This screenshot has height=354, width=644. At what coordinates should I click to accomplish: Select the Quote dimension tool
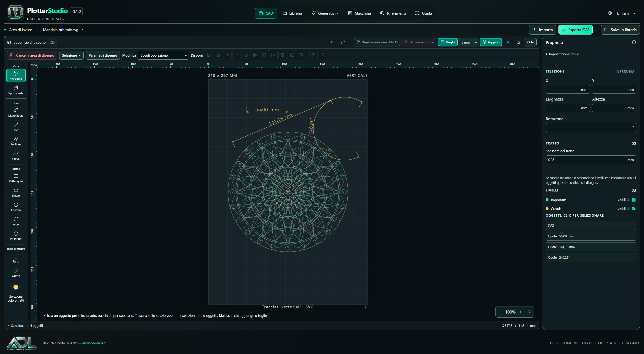16,273
